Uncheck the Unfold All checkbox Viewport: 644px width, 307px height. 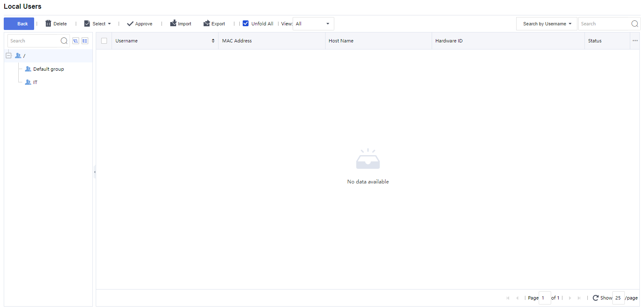click(x=246, y=24)
